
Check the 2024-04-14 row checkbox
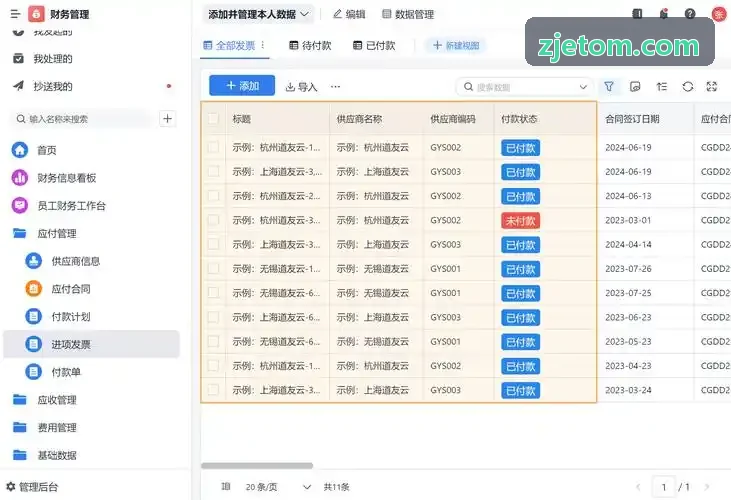(213, 244)
